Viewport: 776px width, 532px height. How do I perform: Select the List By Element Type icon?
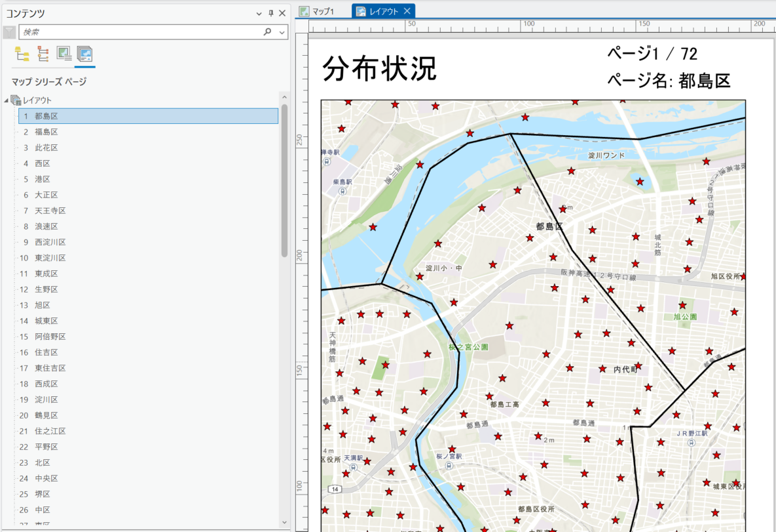click(44, 54)
